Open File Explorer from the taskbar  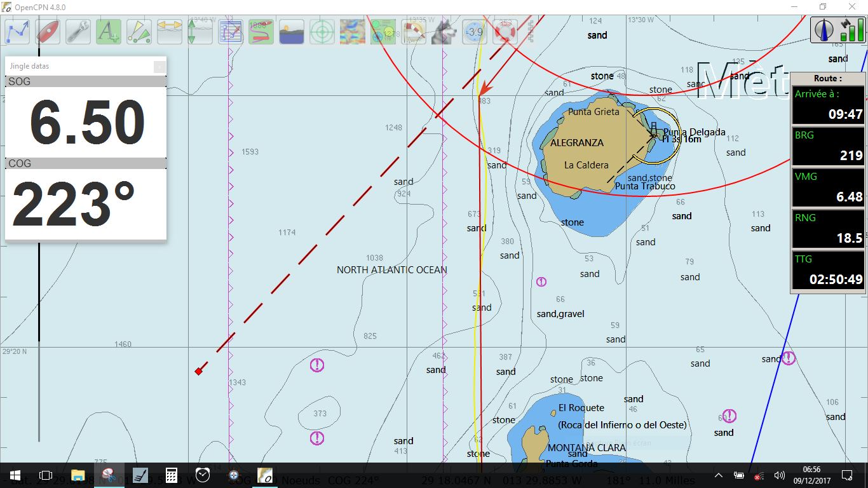tap(78, 475)
